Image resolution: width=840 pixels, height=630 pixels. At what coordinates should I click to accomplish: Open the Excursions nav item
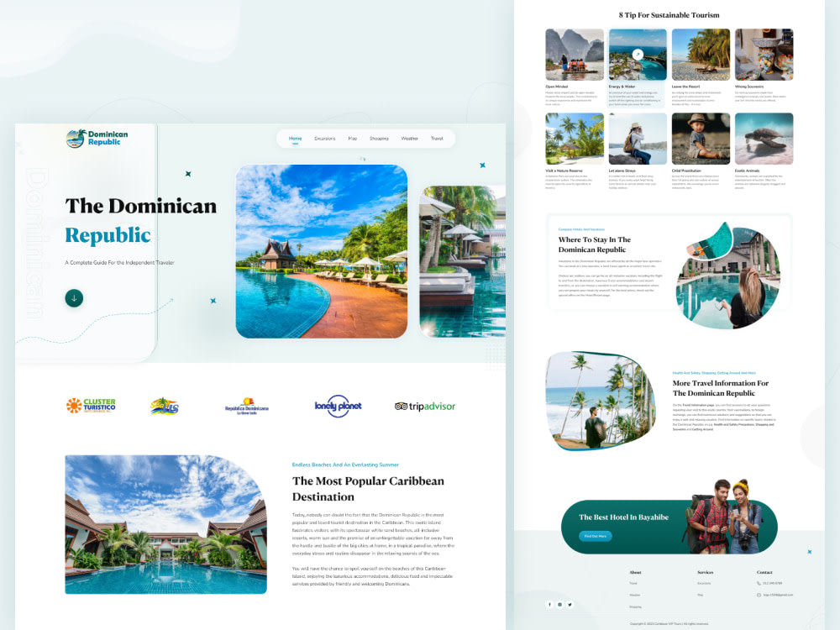[x=324, y=139]
